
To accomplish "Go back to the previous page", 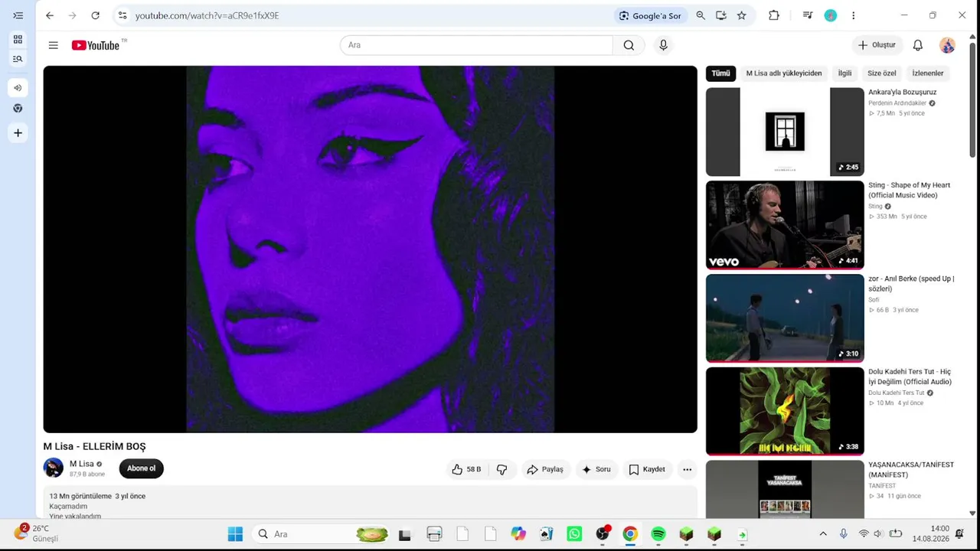I will (50, 15).
